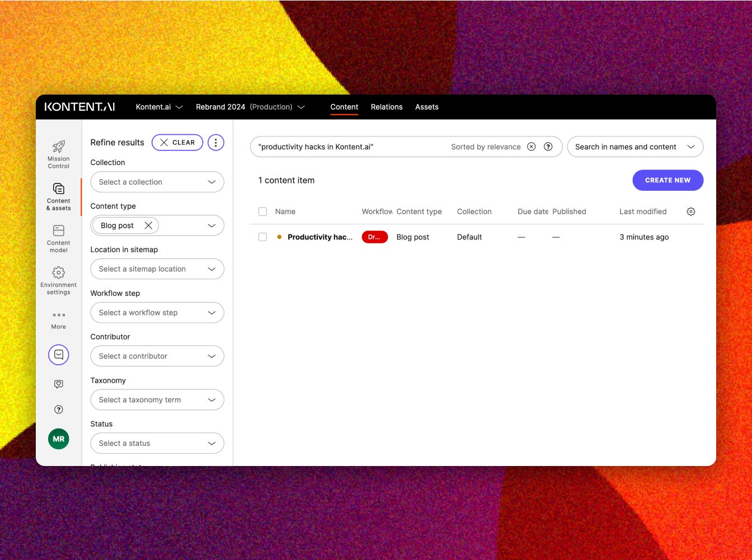Viewport: 752px width, 560px height.
Task: Click the "Blog post" row cell
Action: (413, 237)
